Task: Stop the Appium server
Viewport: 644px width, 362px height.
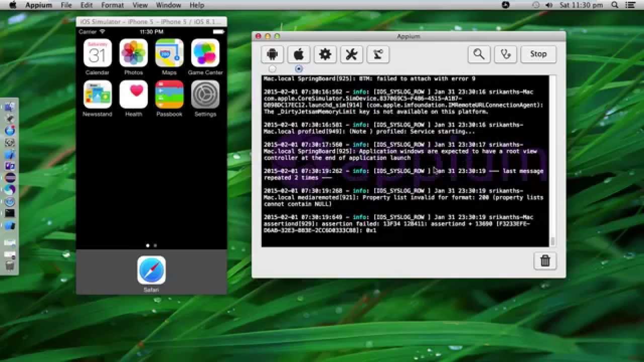Action: pyautogui.click(x=538, y=54)
